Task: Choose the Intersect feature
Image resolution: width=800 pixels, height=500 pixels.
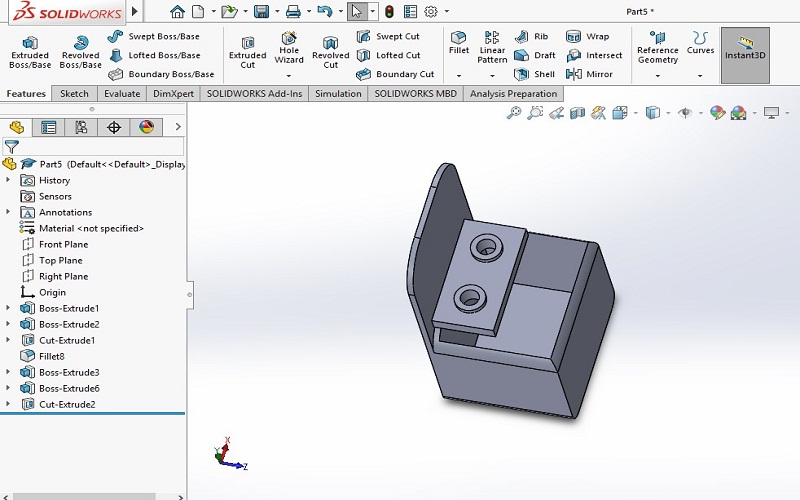Action: tap(594, 55)
